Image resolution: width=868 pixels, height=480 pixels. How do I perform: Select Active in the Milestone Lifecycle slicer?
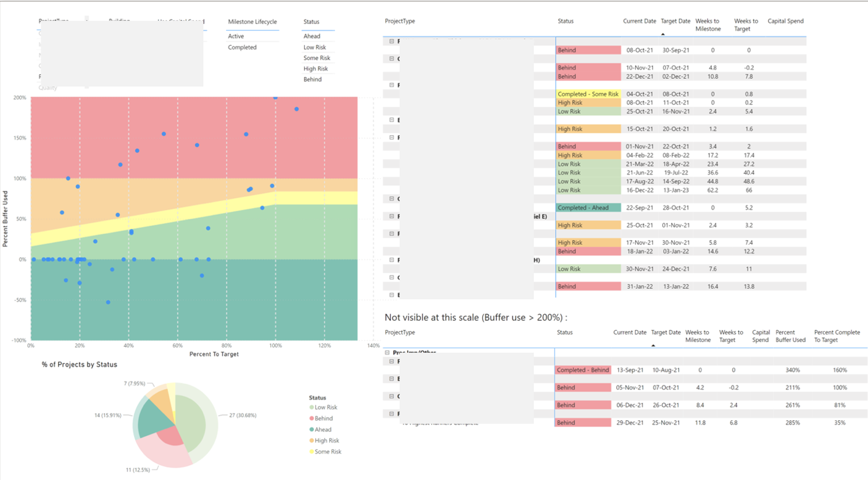[x=236, y=36]
